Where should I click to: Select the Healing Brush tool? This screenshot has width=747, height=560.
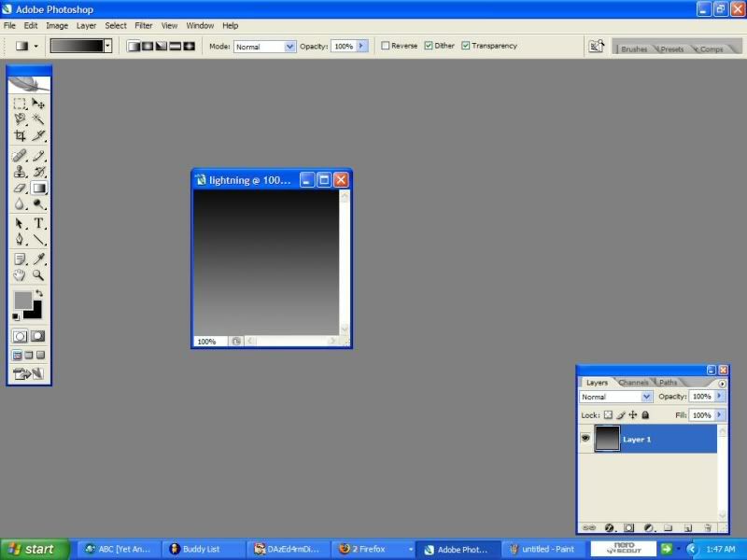pyautogui.click(x=20, y=156)
